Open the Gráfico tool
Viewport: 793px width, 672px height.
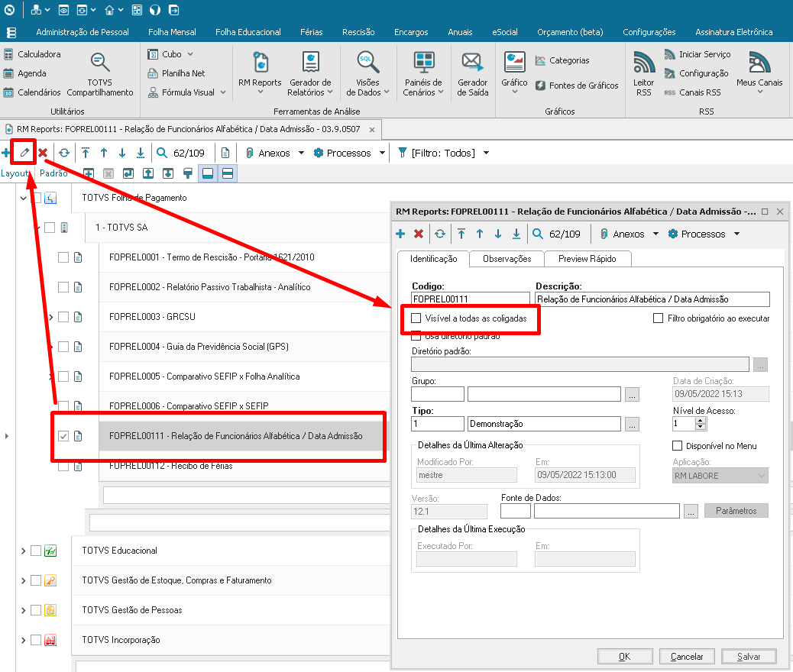(514, 73)
